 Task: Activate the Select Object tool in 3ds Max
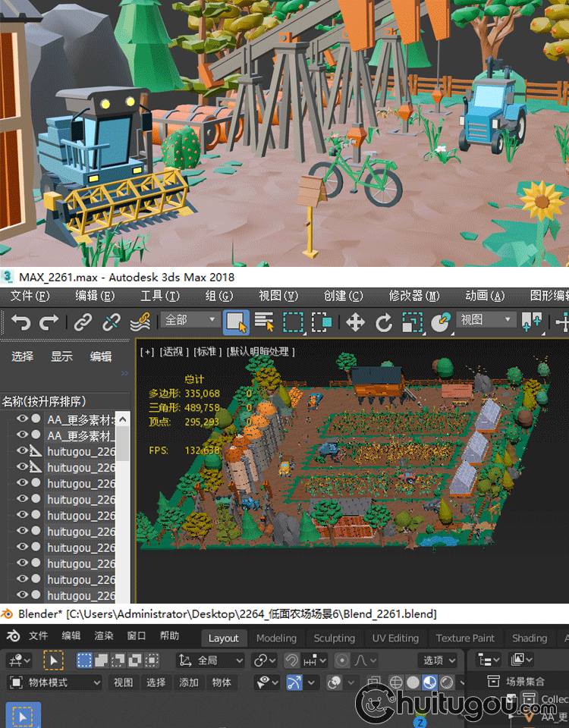(236, 322)
